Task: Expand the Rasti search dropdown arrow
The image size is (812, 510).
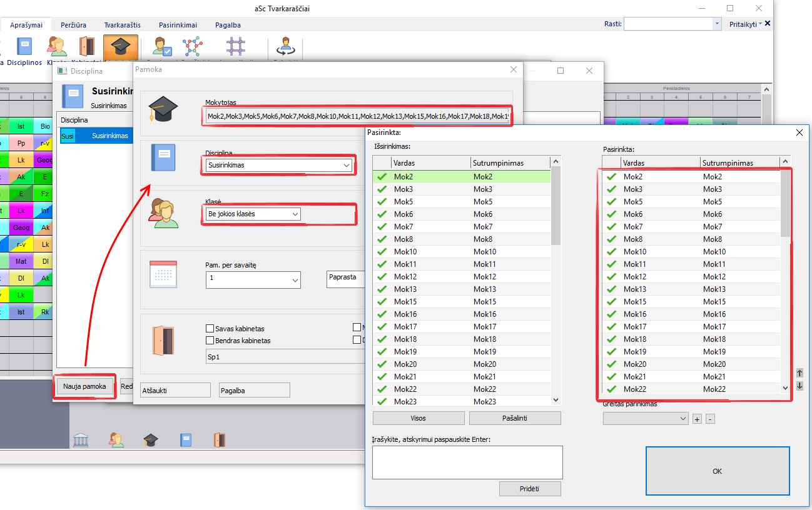Action: [x=717, y=24]
